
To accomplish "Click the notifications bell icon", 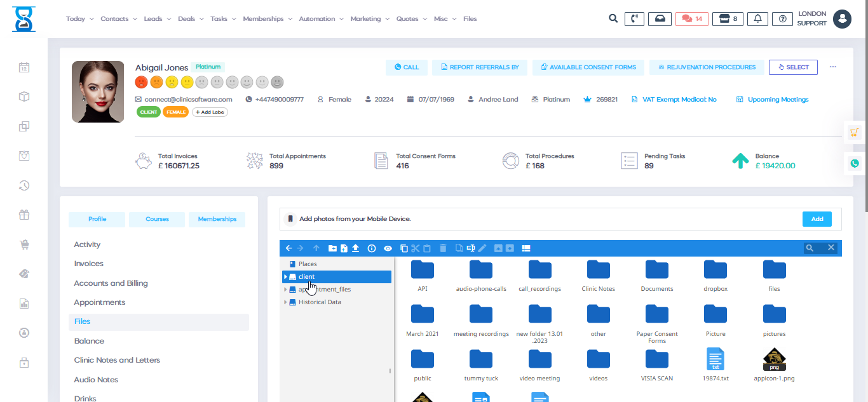I will click(757, 19).
